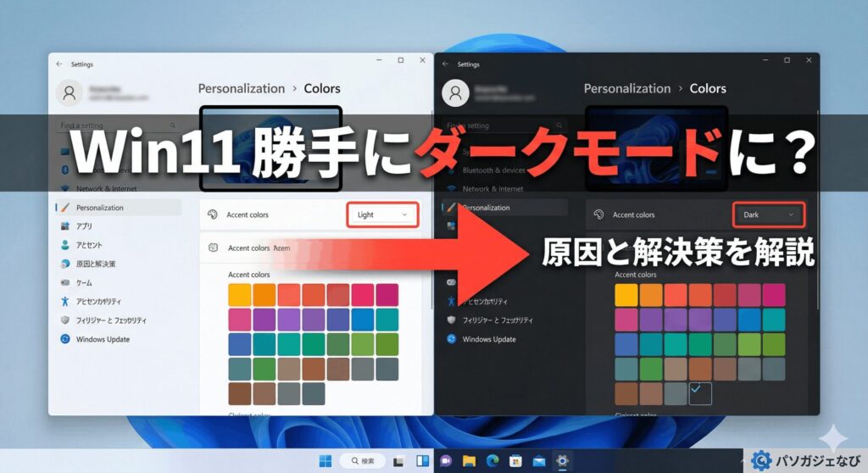Click the back arrow in the light Settings window
The height and width of the screenshot is (473, 868).
(58, 64)
